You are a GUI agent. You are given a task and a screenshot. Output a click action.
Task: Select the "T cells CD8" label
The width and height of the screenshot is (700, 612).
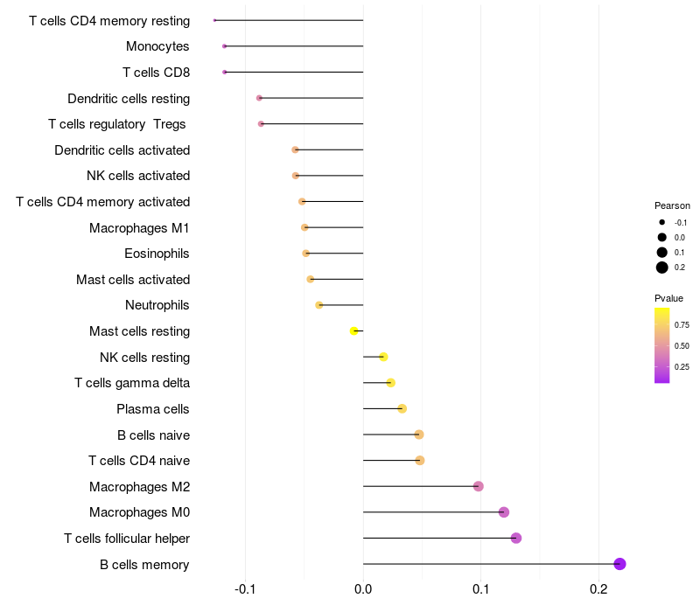coord(157,72)
